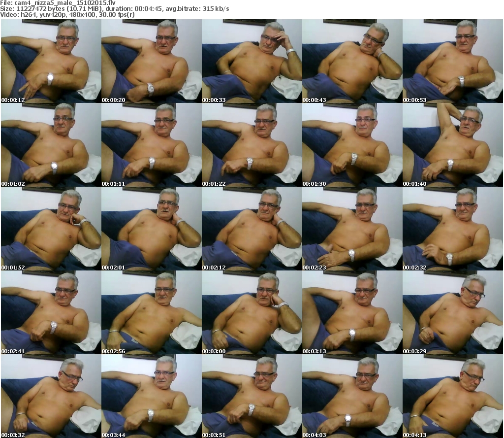
Task: Select the thumbnail stamped 00:03:00
Action: click(252, 312)
